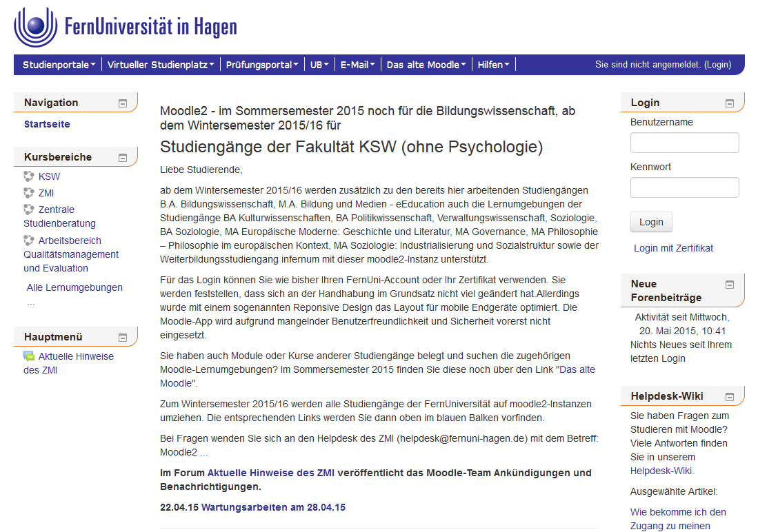Open the Hilfen dropdown menu

[x=494, y=65]
